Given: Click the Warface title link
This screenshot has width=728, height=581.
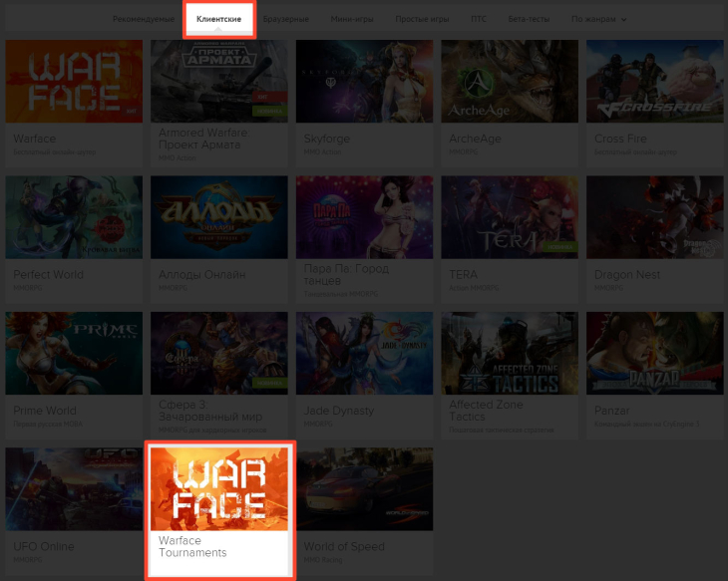Looking at the screenshot, I should point(34,139).
